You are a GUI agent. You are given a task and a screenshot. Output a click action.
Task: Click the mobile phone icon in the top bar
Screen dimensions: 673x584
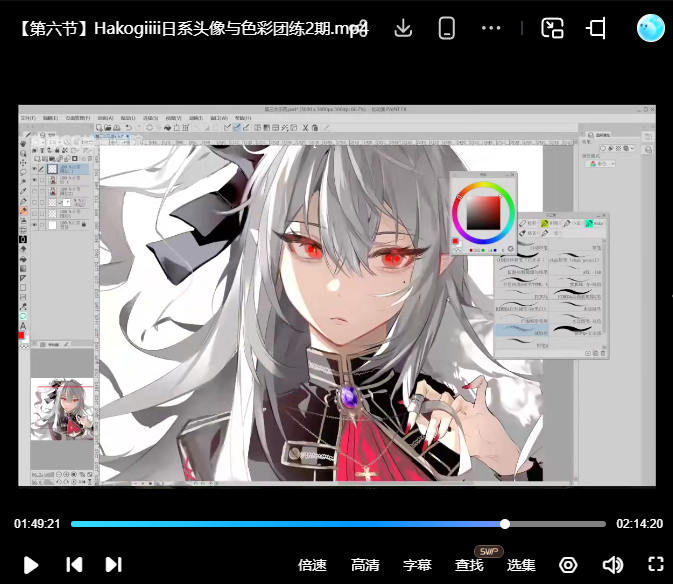point(447,28)
